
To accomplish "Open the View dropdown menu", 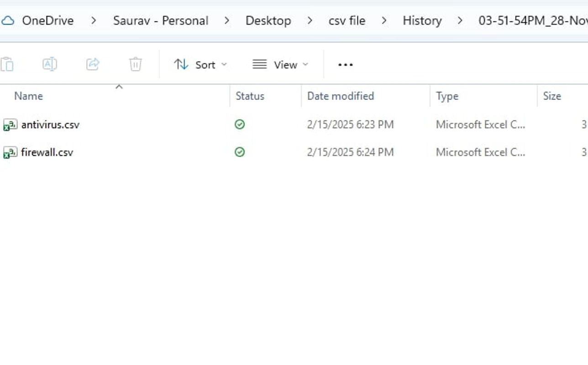I will click(281, 65).
